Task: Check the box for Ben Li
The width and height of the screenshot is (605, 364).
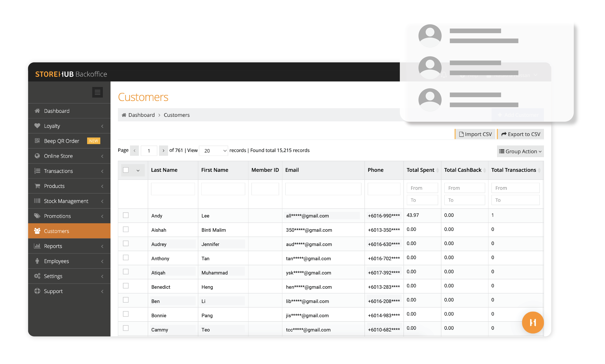Action: [126, 300]
